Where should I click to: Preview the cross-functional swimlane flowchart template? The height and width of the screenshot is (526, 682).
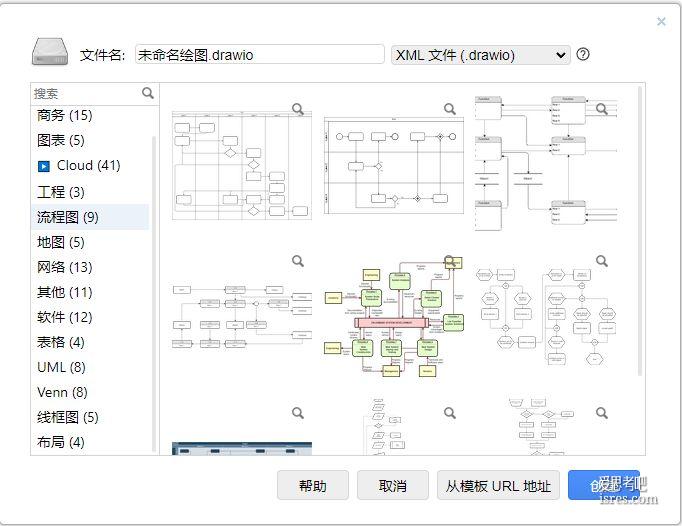tap(298, 109)
